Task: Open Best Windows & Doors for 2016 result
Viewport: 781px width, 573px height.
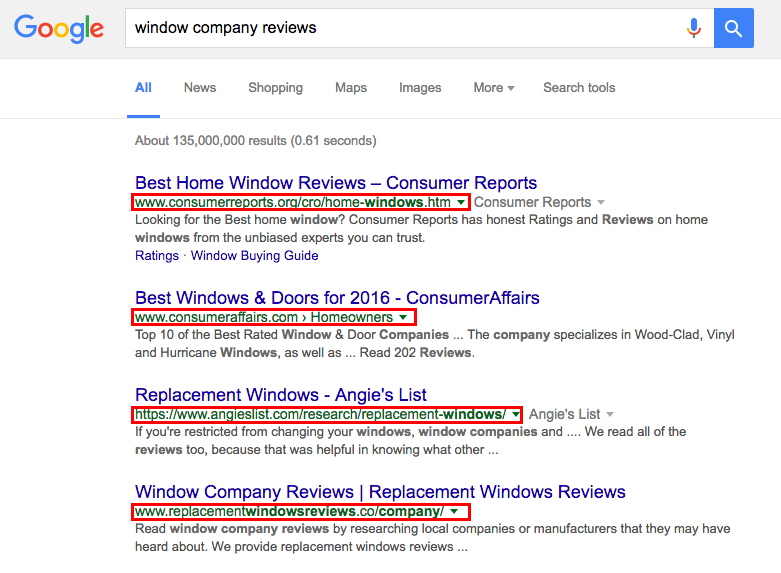Action: 337,298
